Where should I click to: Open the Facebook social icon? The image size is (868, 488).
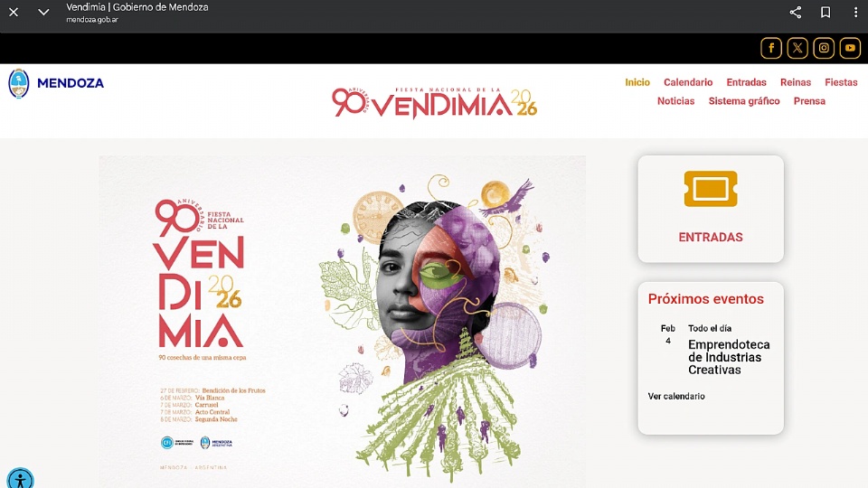click(x=770, y=48)
